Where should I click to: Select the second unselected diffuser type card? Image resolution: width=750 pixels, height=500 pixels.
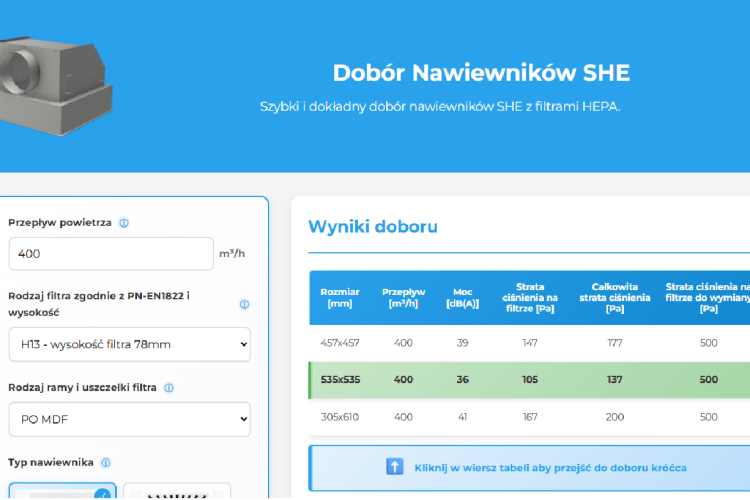point(177,491)
